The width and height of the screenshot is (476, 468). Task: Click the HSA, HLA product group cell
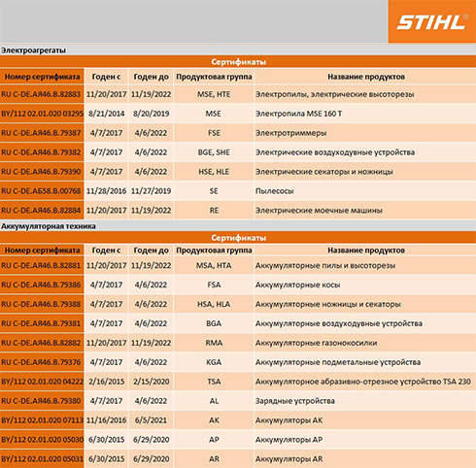[214, 304]
